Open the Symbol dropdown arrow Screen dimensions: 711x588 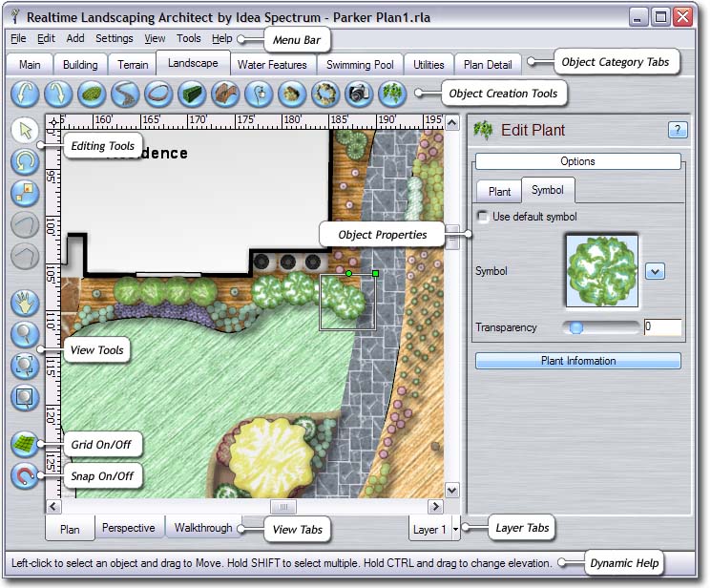click(x=655, y=272)
